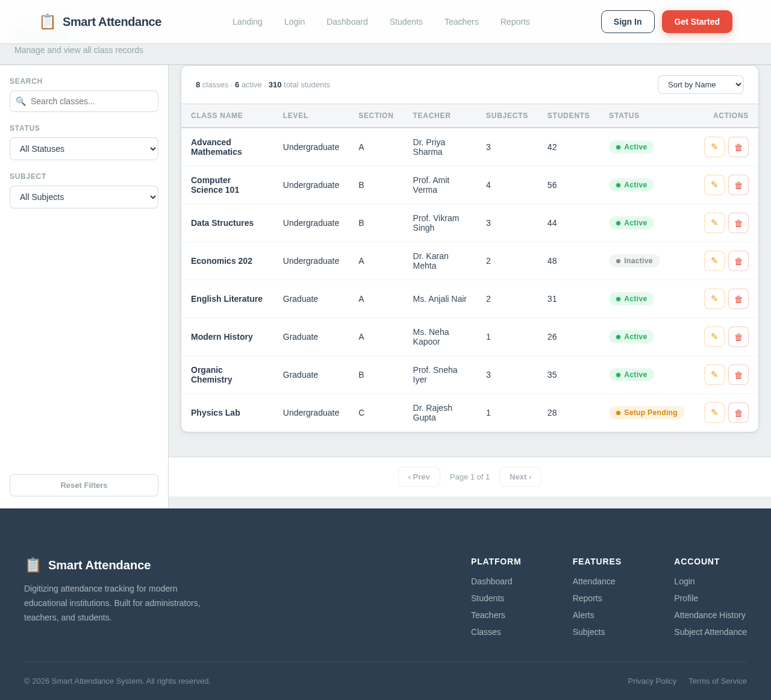This screenshot has height=700, width=771.
Task: Delete the Modern History class
Action: [x=738, y=337]
